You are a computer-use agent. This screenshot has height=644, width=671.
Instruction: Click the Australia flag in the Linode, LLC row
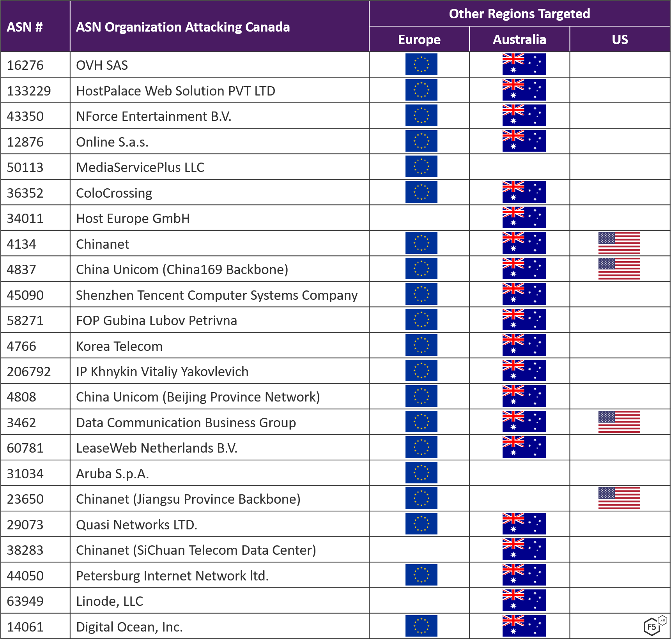tap(524, 600)
